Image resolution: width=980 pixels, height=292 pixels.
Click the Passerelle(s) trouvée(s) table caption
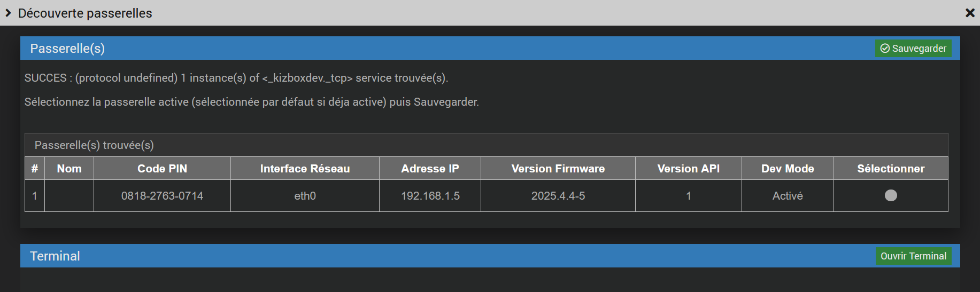coord(94,145)
